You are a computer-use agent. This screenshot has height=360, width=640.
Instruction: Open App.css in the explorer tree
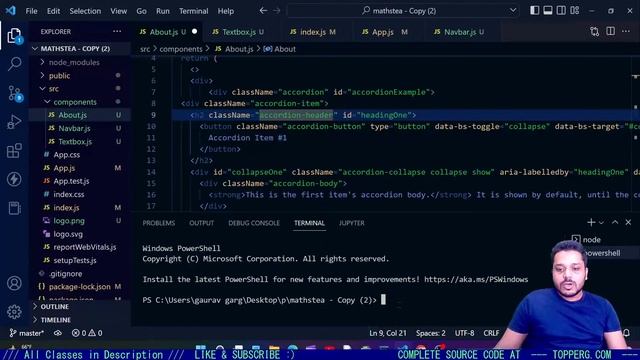coord(80,155)
